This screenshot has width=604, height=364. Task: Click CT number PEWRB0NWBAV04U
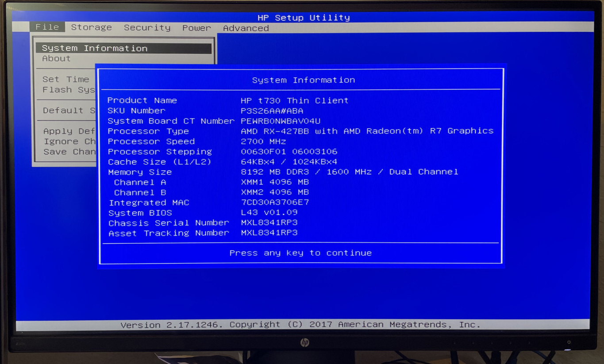click(281, 121)
